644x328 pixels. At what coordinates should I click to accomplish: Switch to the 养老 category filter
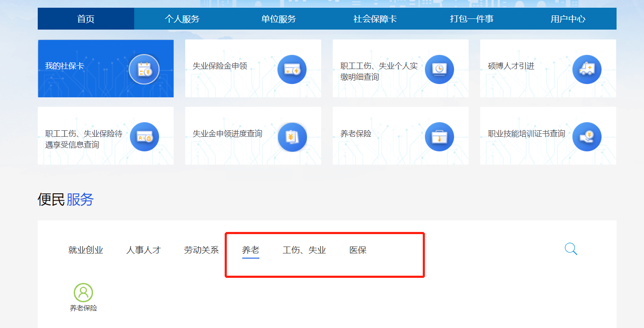point(250,250)
